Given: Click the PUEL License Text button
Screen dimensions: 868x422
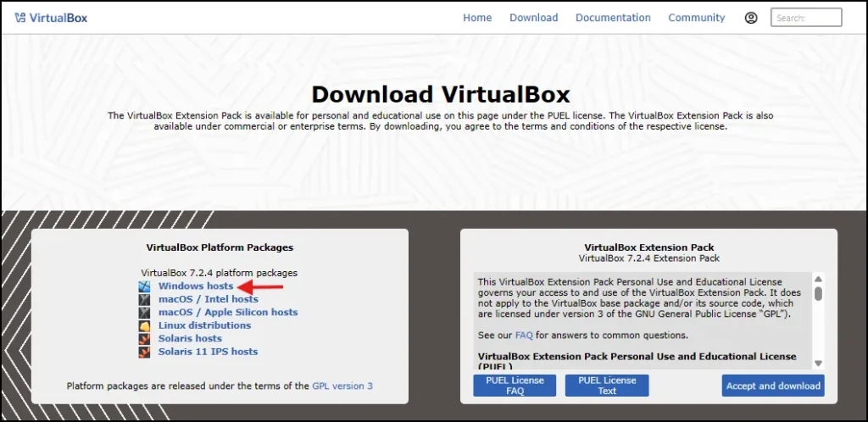Looking at the screenshot, I should [607, 386].
